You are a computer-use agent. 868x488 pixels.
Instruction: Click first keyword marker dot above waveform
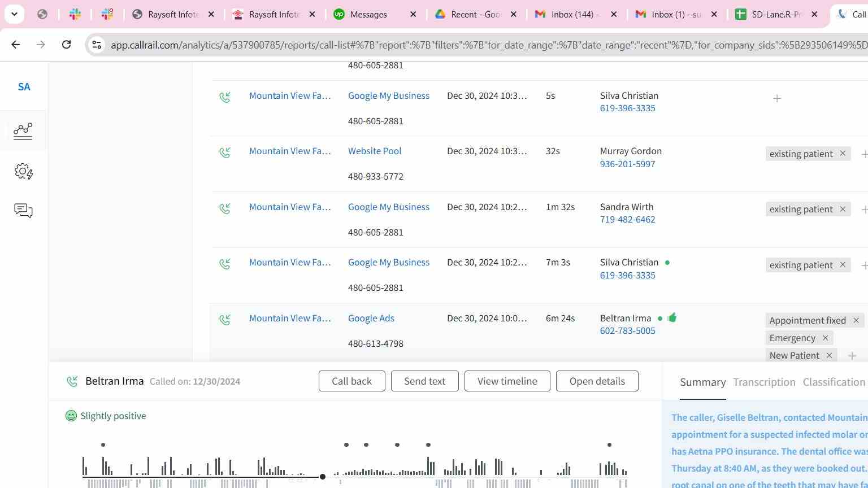pos(103,445)
